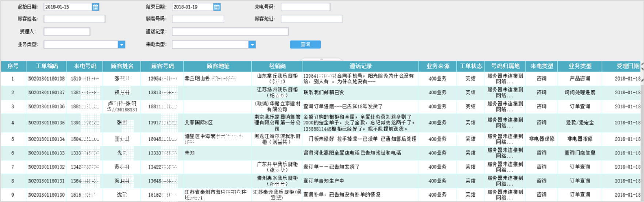Open the end date calendar picker
This screenshot has height=202, width=644.
(x=217, y=7)
